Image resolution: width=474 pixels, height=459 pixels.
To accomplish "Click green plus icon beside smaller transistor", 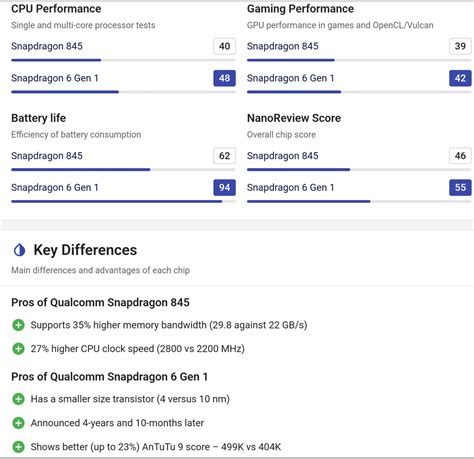I will [x=18, y=399].
